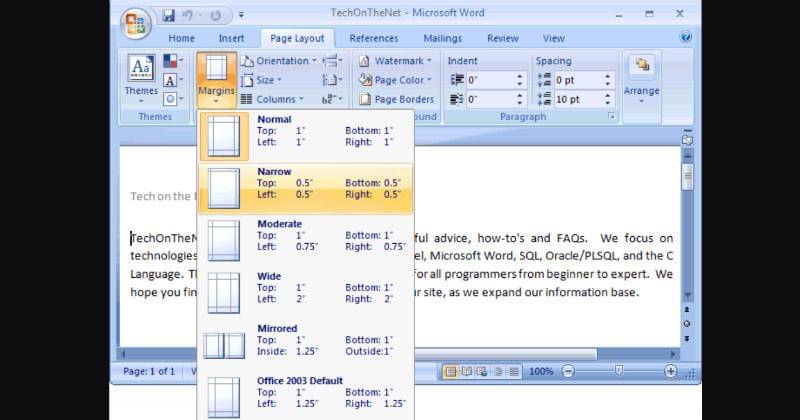Viewport: 800px width, 420px height.
Task: Switch to Full Screen Reading view
Action: point(467,371)
